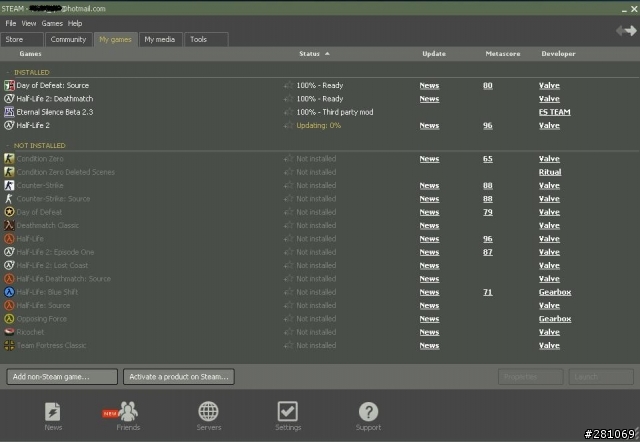Open the Support question mark icon
Image resolution: width=640 pixels, height=442 pixels.
(x=368, y=411)
